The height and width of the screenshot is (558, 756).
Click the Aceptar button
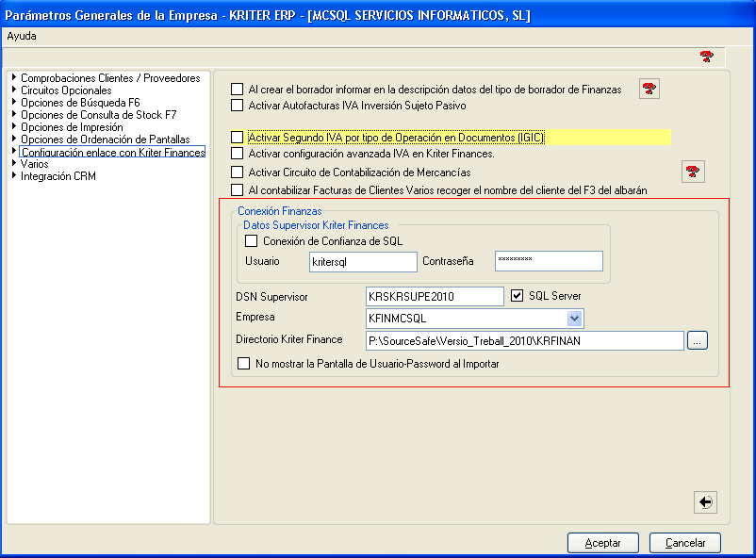(603, 543)
